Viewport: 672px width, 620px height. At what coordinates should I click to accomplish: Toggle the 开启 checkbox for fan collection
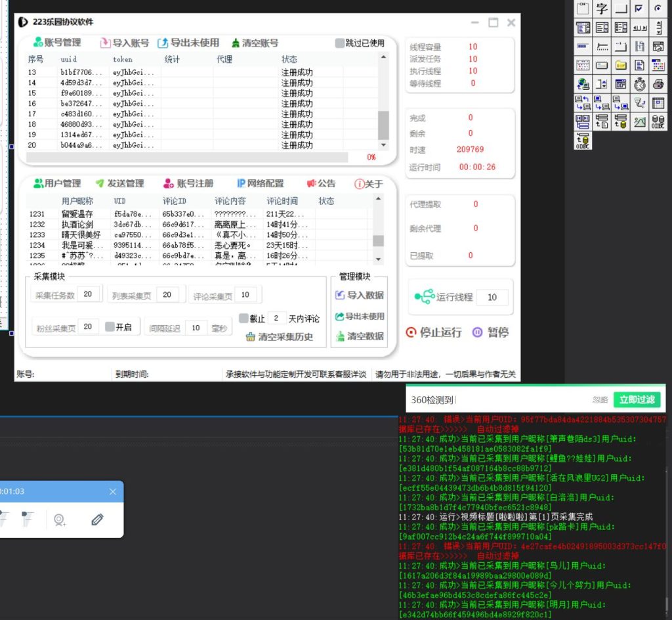[x=110, y=327]
